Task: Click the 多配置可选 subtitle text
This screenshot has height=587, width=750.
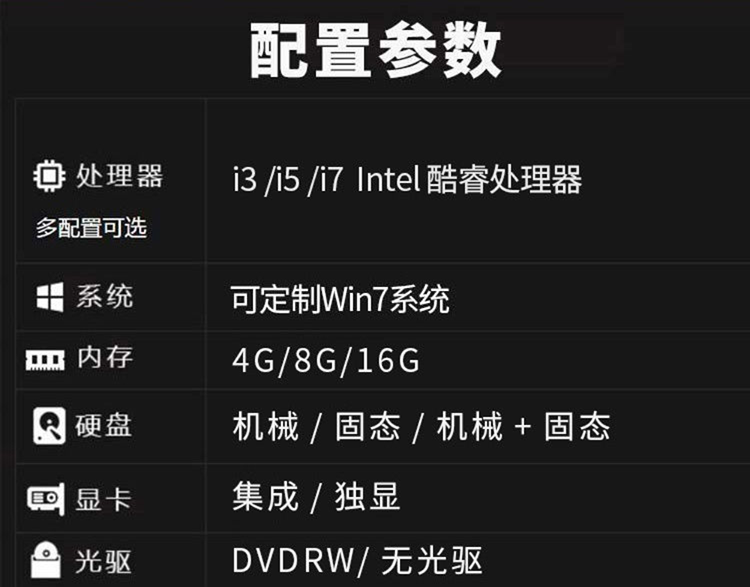Action: click(x=91, y=227)
